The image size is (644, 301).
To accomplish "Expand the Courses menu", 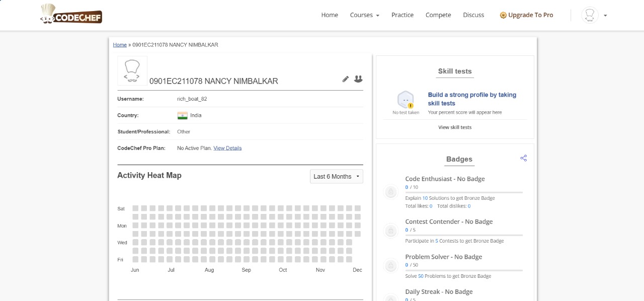I will coord(364,15).
